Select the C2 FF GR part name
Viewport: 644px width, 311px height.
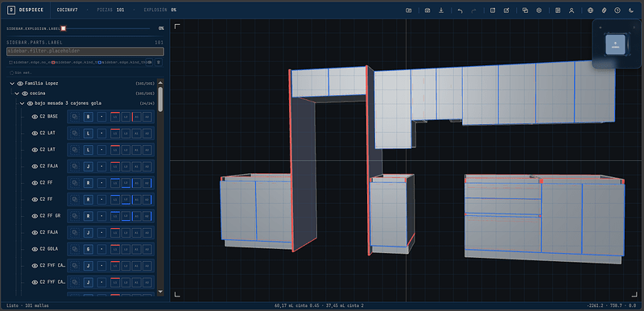[x=50, y=216]
